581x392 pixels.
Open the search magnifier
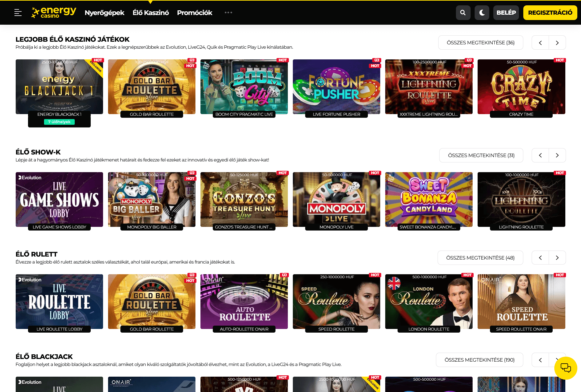pos(463,13)
